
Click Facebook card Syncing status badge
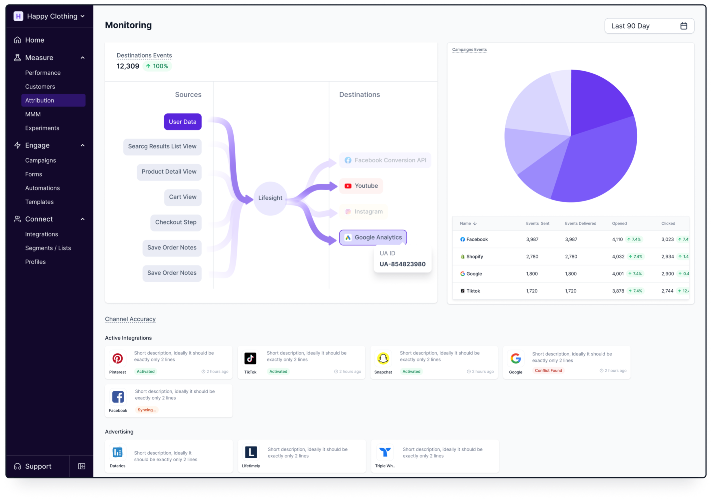(146, 410)
